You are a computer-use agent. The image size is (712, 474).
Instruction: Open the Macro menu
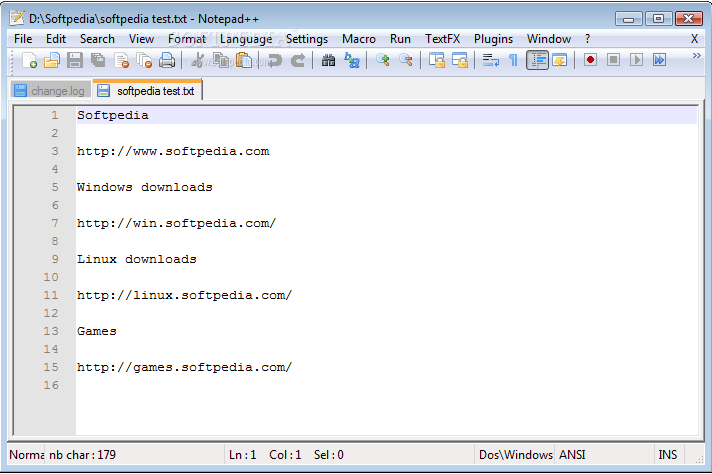click(x=359, y=39)
